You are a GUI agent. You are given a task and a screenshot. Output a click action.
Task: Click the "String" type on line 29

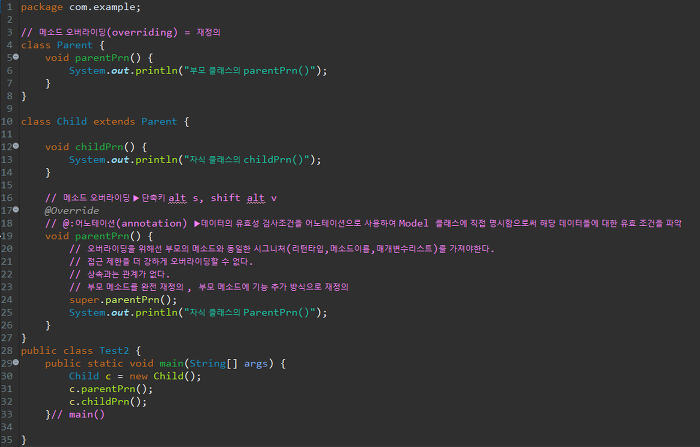click(x=208, y=363)
